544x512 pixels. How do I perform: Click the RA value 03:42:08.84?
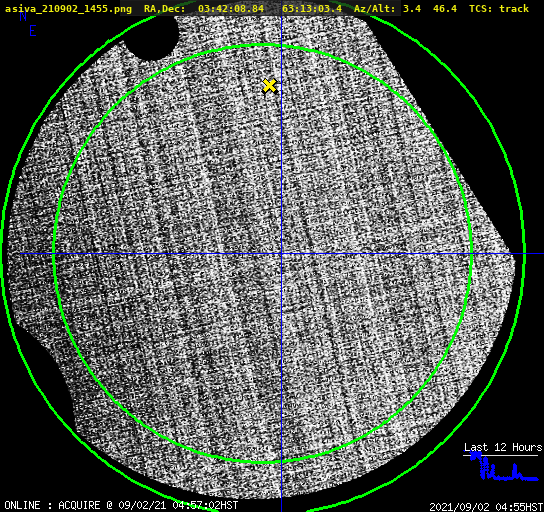tap(231, 8)
